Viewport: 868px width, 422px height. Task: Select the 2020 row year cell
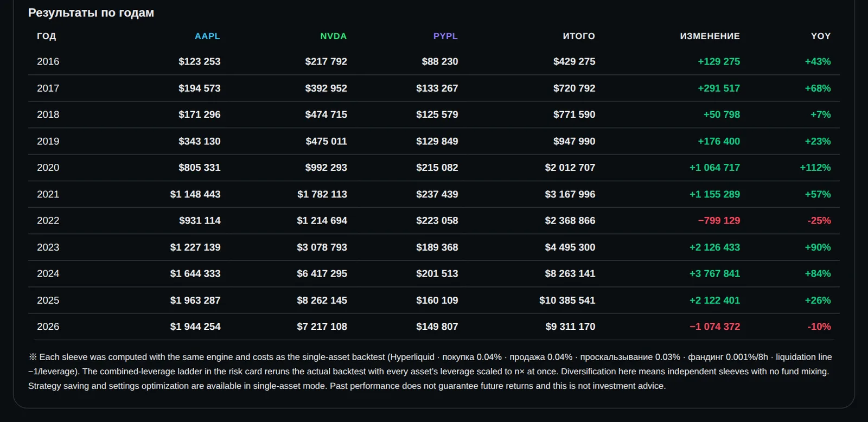[x=48, y=168]
